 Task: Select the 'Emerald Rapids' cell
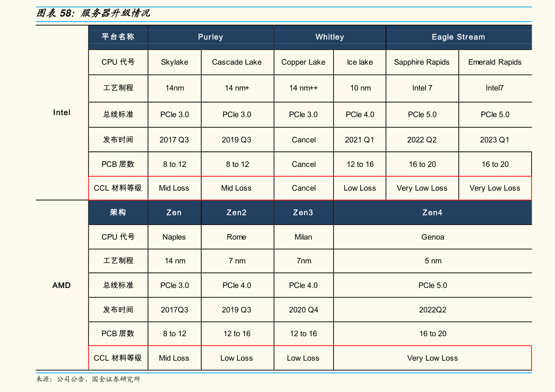click(495, 62)
